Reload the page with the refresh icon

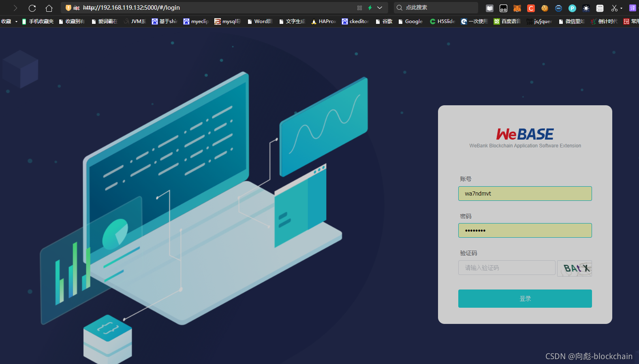pyautogui.click(x=32, y=8)
